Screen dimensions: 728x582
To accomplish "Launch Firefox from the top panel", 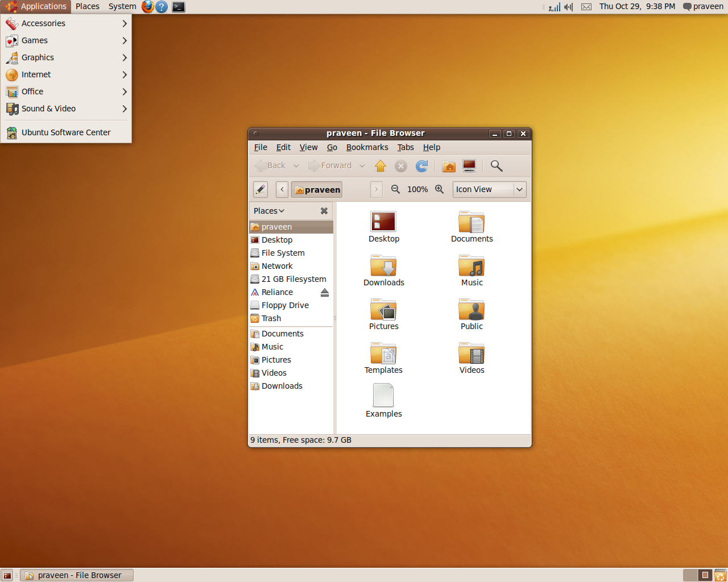I will click(148, 7).
